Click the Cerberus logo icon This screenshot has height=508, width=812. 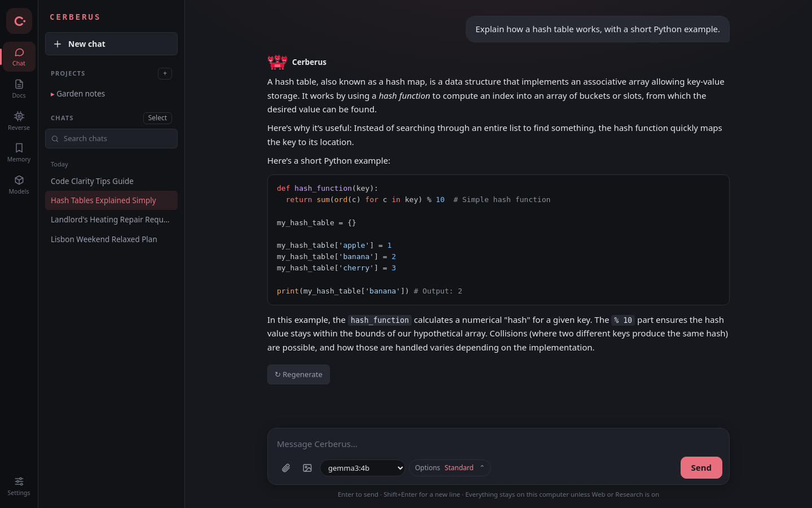(19, 21)
